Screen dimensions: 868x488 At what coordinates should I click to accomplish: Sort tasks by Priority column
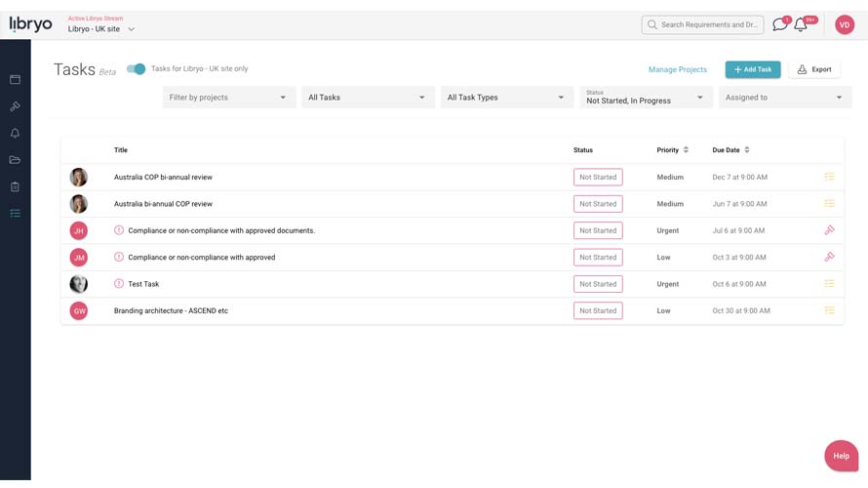672,150
